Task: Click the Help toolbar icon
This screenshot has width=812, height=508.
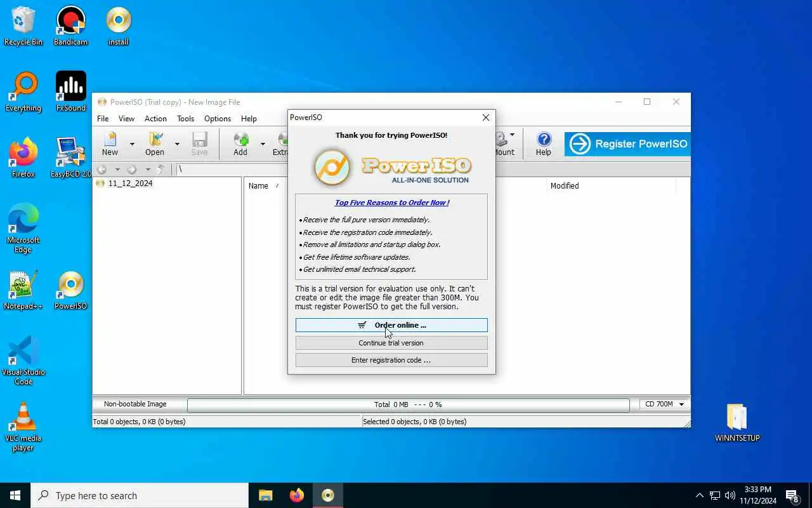Action: click(544, 144)
